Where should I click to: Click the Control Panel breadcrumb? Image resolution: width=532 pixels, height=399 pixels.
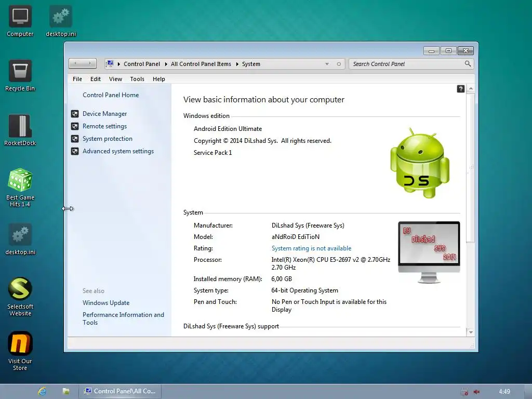point(142,64)
